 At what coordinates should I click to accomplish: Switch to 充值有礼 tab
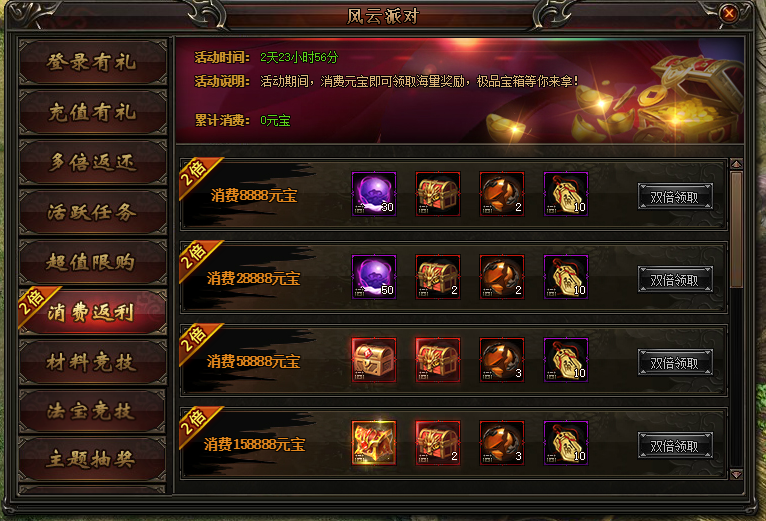(93, 112)
